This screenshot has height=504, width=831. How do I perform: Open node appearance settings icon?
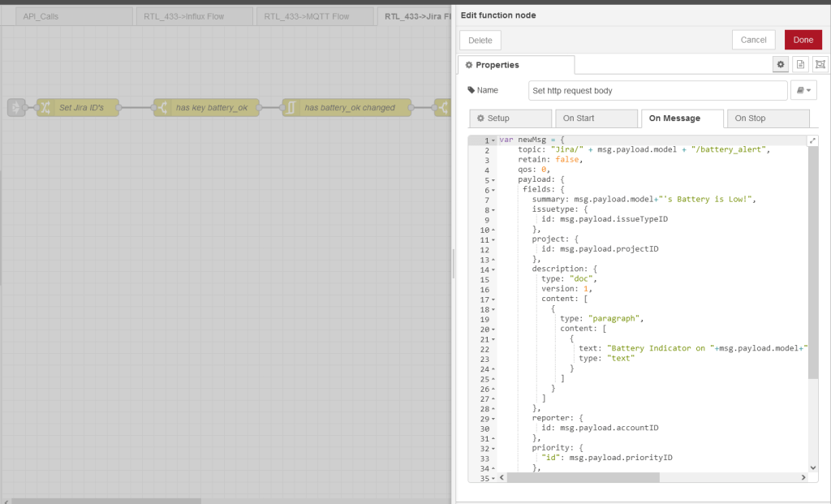tap(820, 65)
